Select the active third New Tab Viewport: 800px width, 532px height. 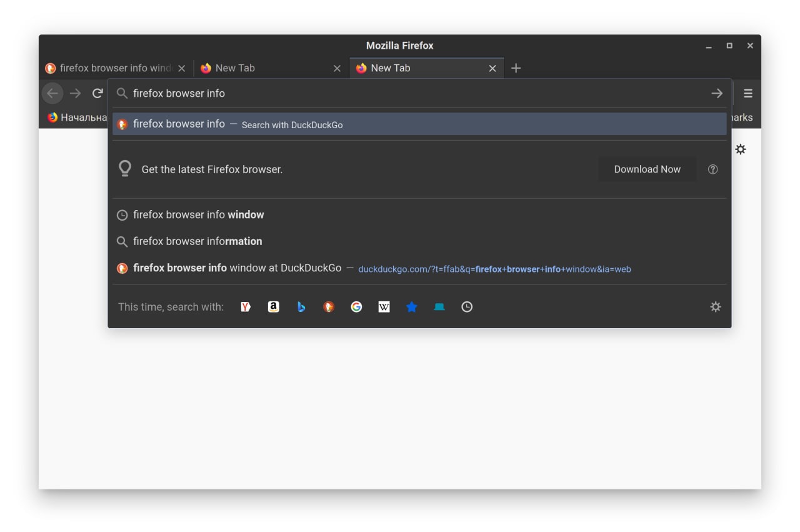[x=426, y=68]
